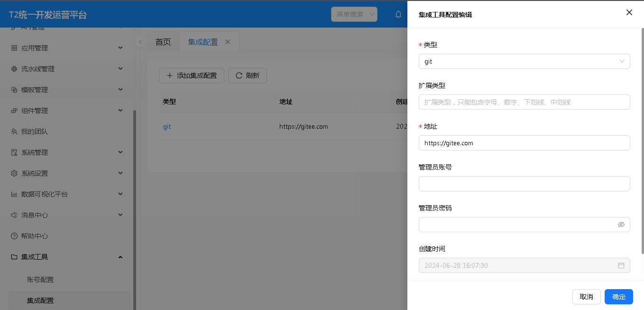Click the calendar icon in 创建时间
The height and width of the screenshot is (310, 644).
point(621,265)
